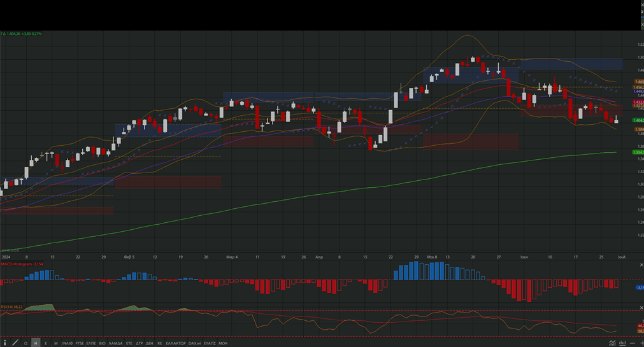Open the indicators chart icon
Screen dimensions: 644x347
pos(612,343)
